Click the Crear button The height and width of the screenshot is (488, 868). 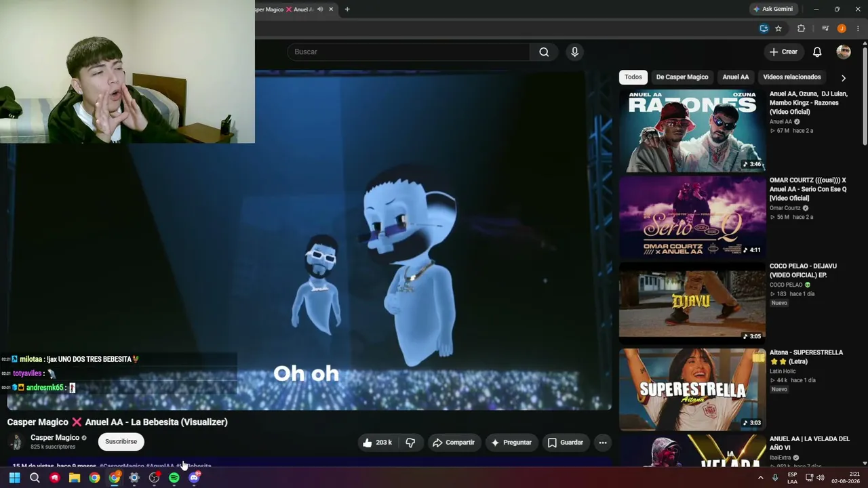783,52
